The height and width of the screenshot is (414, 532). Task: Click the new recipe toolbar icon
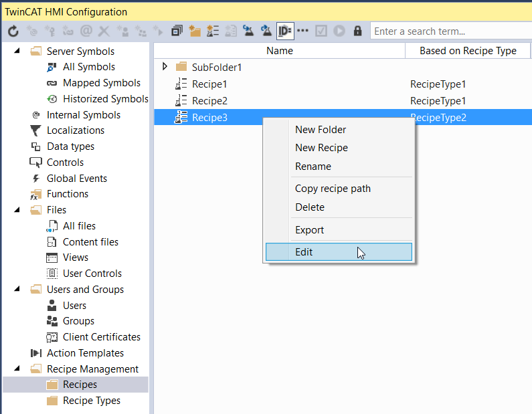pyautogui.click(x=213, y=31)
